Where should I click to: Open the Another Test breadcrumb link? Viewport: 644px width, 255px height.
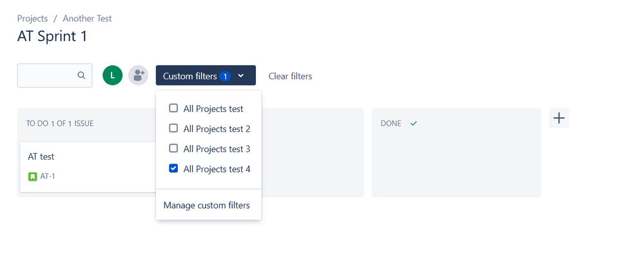(x=87, y=19)
